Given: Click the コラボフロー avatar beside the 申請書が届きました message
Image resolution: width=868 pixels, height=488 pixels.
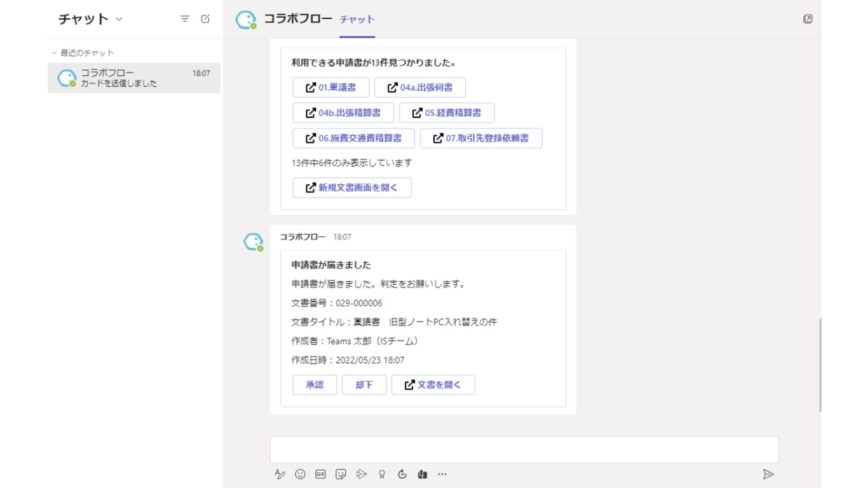Looking at the screenshot, I should tap(254, 242).
